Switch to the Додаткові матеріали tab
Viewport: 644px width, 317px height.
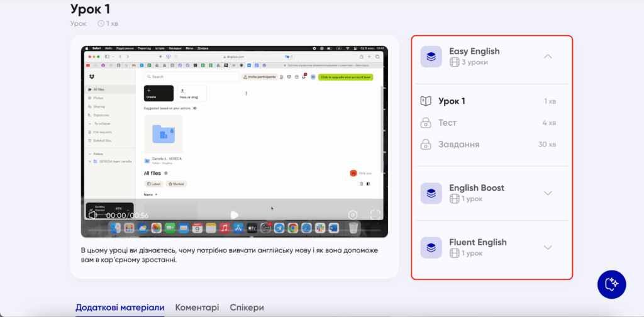pyautogui.click(x=119, y=308)
